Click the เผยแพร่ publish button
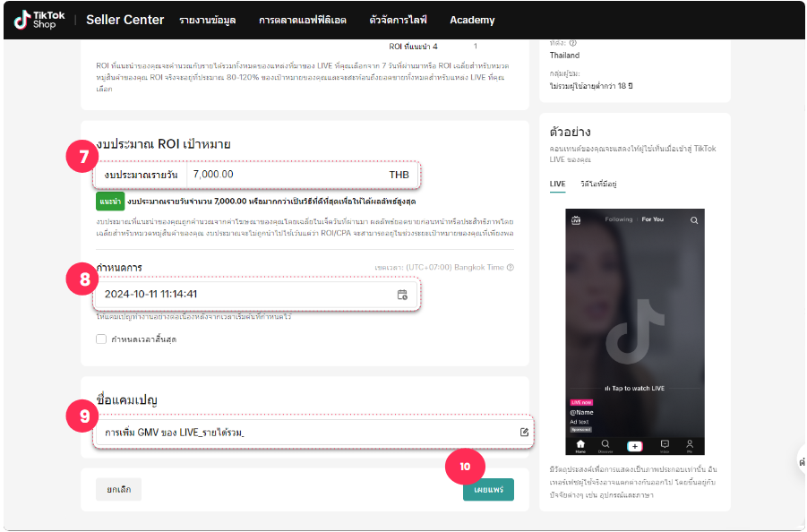Image resolution: width=807 pixels, height=532 pixels. [488, 489]
